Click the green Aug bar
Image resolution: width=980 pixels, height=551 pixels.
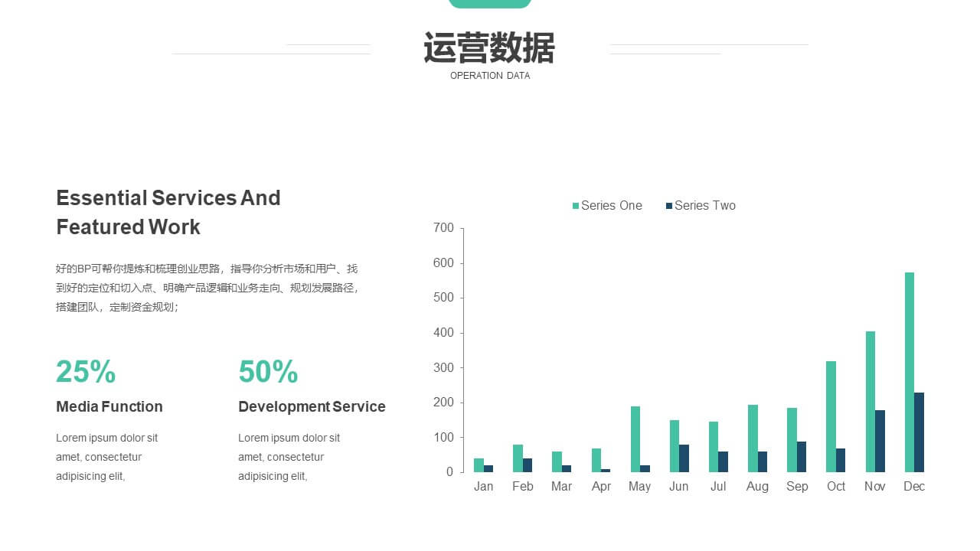753,439
